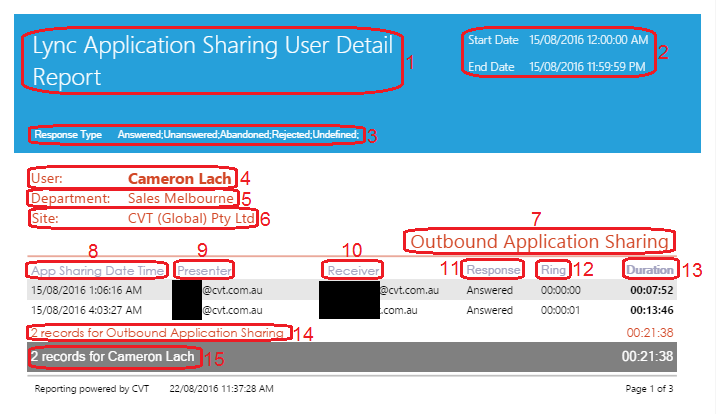Select the End Date value 15/08/2016 11:59:59 PM
Viewport: 716px width, 414px height.
point(587,67)
